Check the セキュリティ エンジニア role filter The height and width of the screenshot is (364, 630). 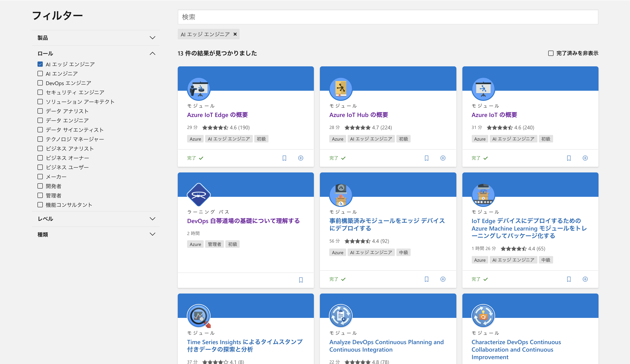pos(40,92)
